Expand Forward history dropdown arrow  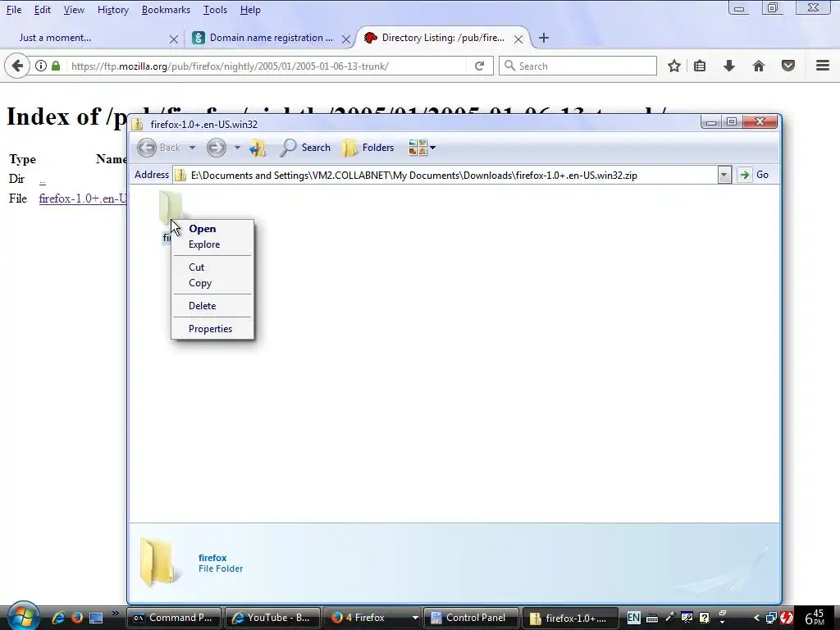pos(237,148)
